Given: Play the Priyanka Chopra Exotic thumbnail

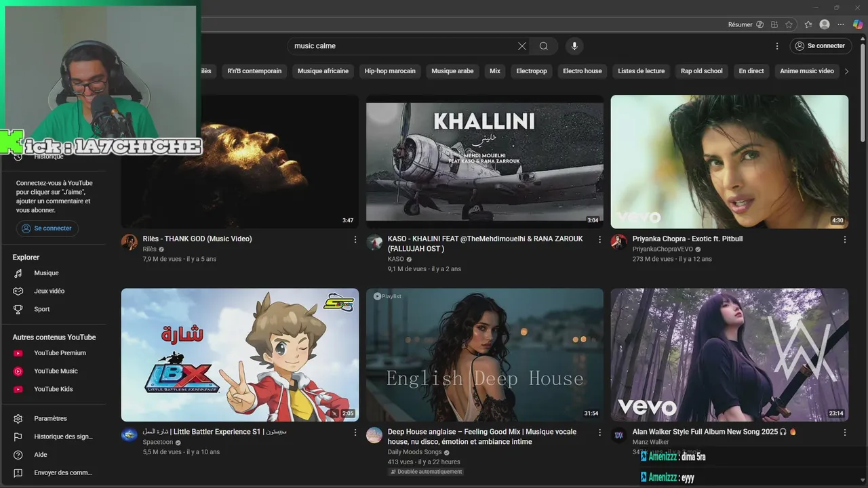Looking at the screenshot, I should [729, 161].
